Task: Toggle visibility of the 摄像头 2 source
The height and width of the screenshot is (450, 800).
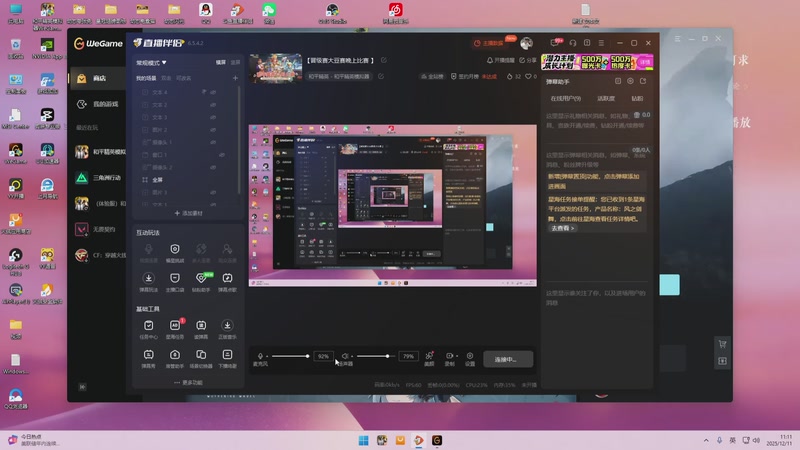Action: click(x=213, y=167)
